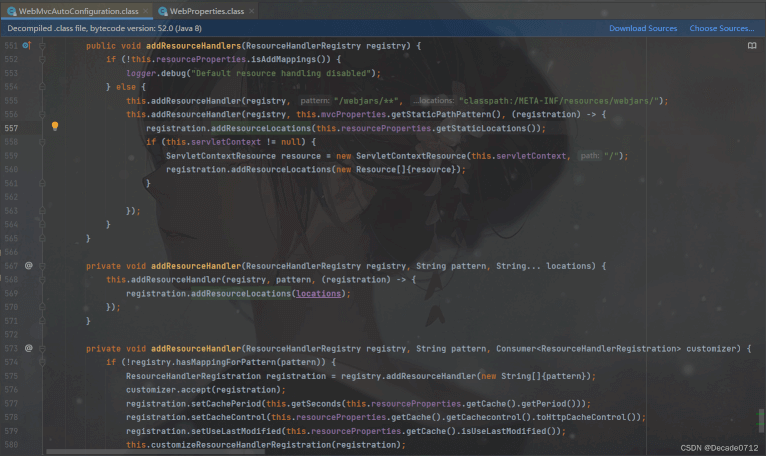This screenshot has height=456, width=766.
Task: Click 'getStaticLocations' on line 557
Action: pos(482,128)
